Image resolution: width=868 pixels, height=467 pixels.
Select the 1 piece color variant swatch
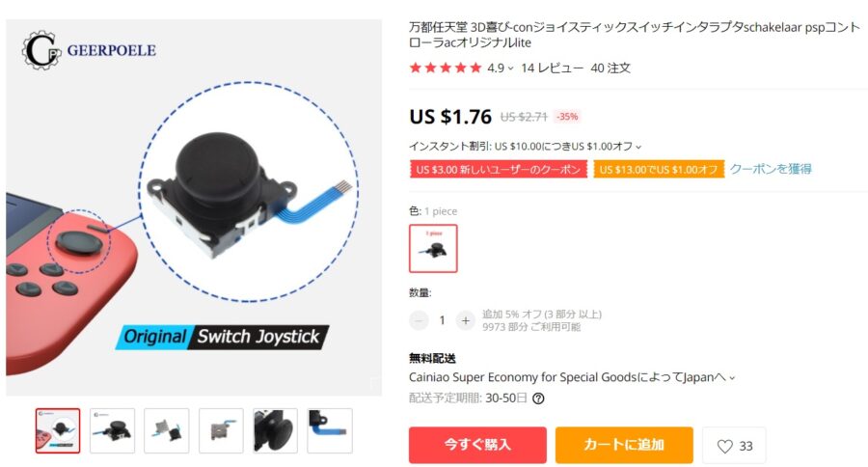pos(433,248)
